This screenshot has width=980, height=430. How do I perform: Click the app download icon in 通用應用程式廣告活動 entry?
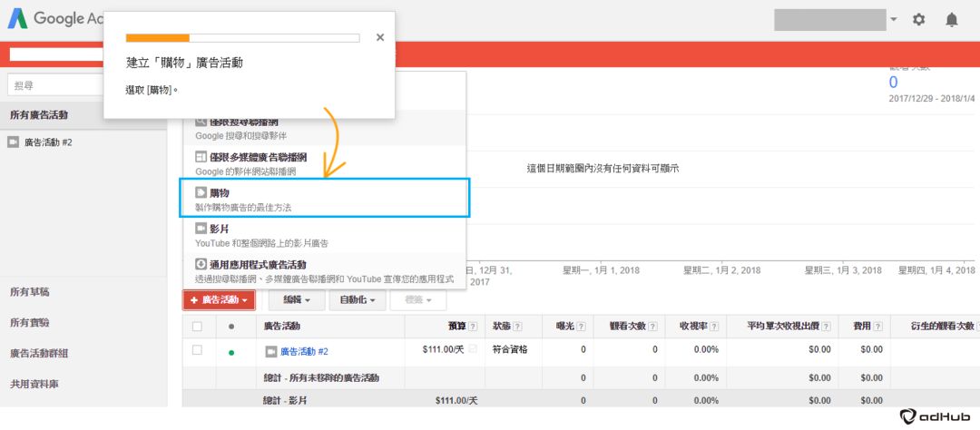[201, 264]
